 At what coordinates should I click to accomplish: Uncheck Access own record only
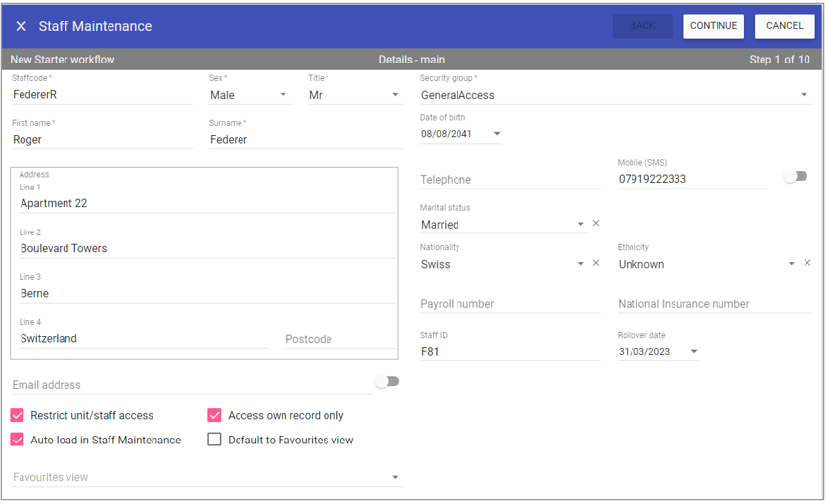pyautogui.click(x=214, y=416)
